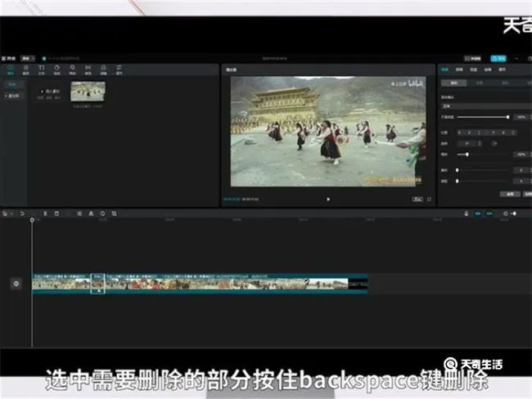Click the delete trash icon in timeline toolbar
532x399 pixels.
point(56,213)
